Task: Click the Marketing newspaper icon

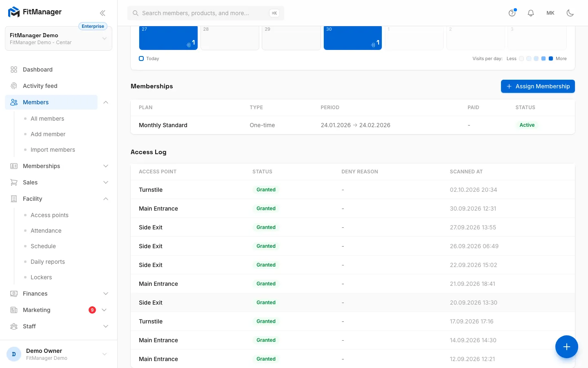Action: coord(14,310)
